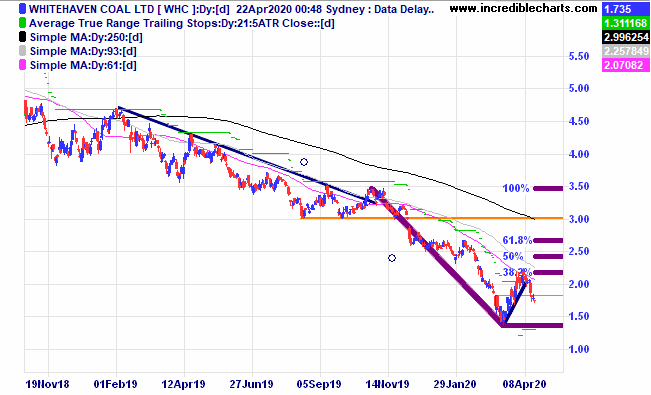Image resolution: width=651 pixels, height=395 pixels.
Task: Select the Simple MA:Dy:93 legend label
Action: (83, 52)
